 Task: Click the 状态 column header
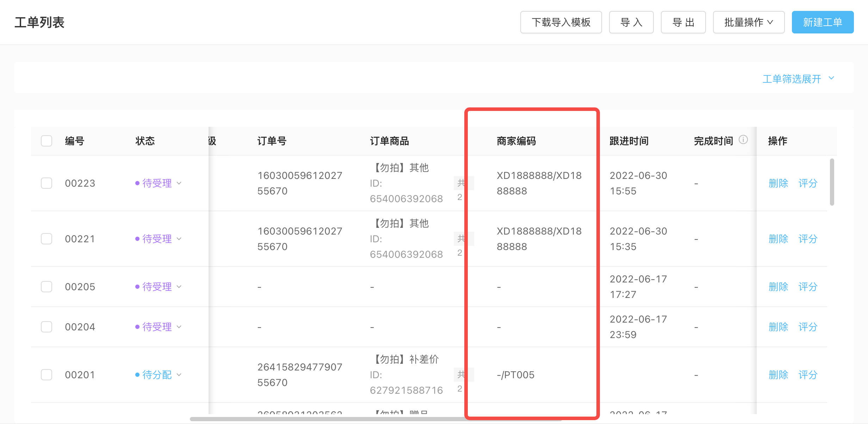pyautogui.click(x=145, y=141)
